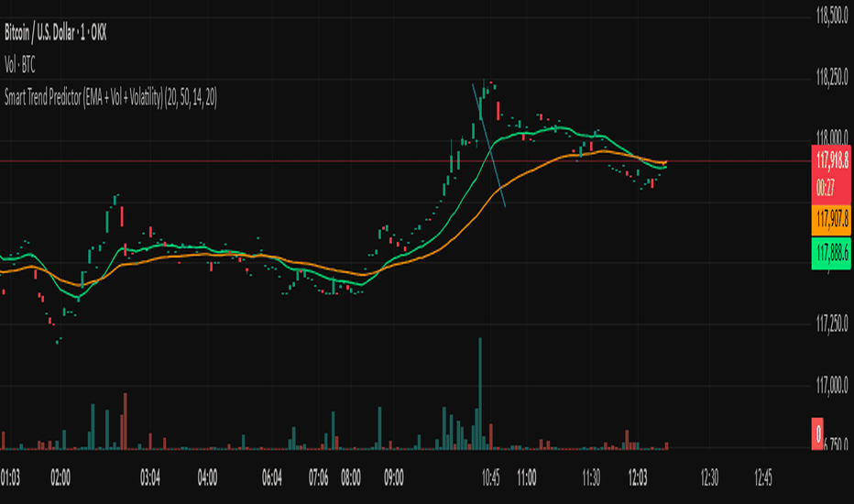Click the candle countdown timer 00:27
Image resolution: width=854 pixels, height=504 pixels.
825,189
